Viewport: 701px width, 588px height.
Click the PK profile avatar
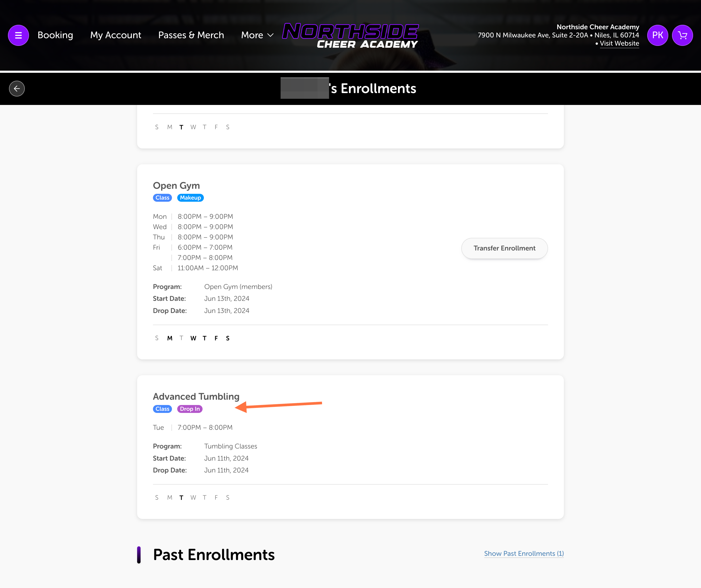click(x=657, y=35)
